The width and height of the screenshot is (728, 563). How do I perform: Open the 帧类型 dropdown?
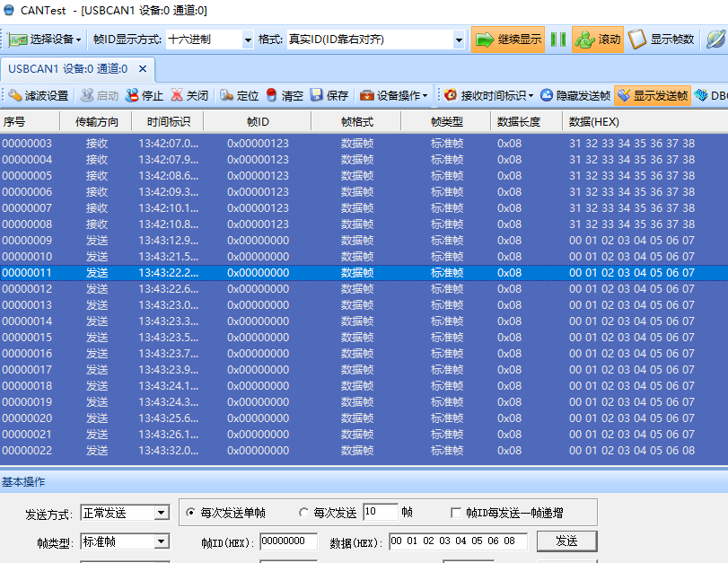pyautogui.click(x=161, y=541)
